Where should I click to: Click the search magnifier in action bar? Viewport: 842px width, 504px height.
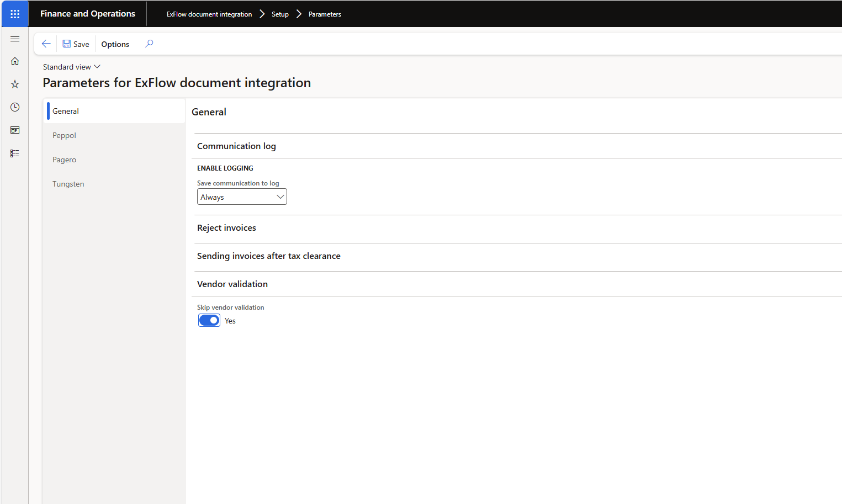click(149, 44)
